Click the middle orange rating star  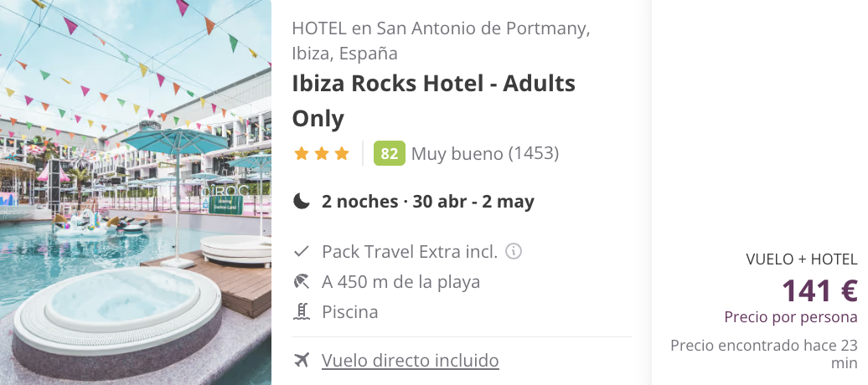click(321, 154)
